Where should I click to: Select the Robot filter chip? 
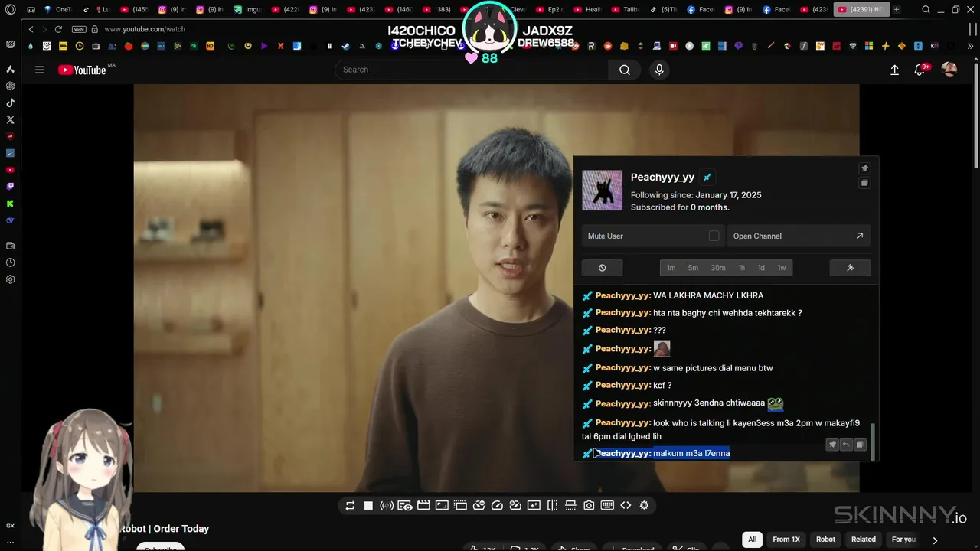click(x=825, y=540)
